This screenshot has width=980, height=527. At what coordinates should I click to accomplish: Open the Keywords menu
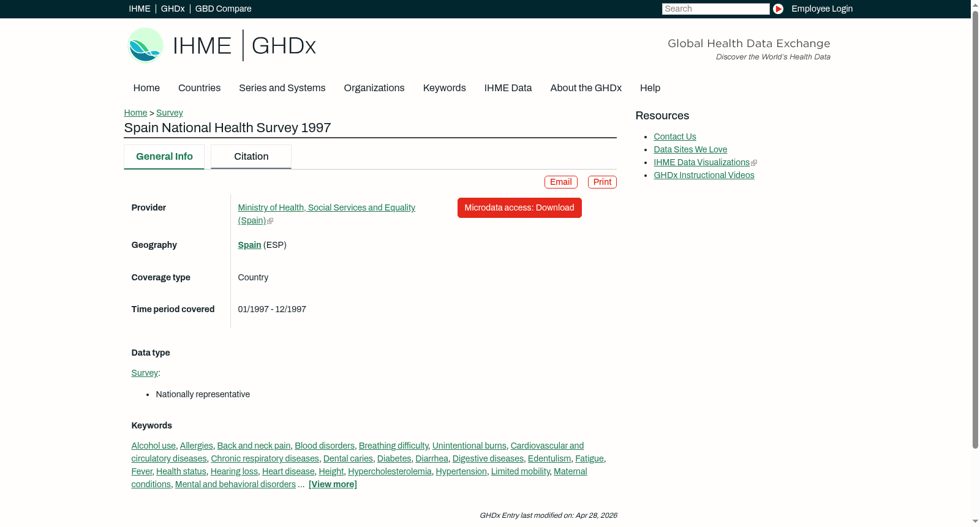(x=445, y=88)
